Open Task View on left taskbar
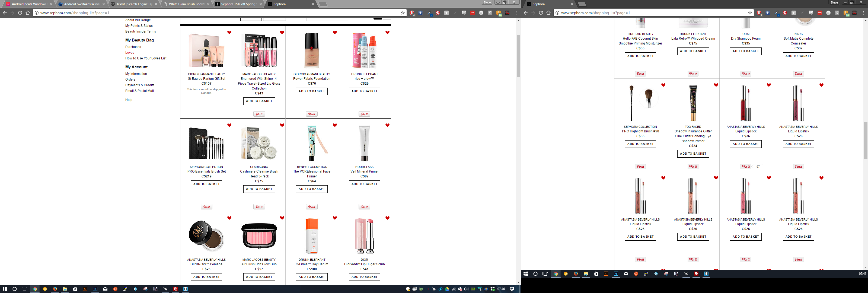 pos(24,289)
